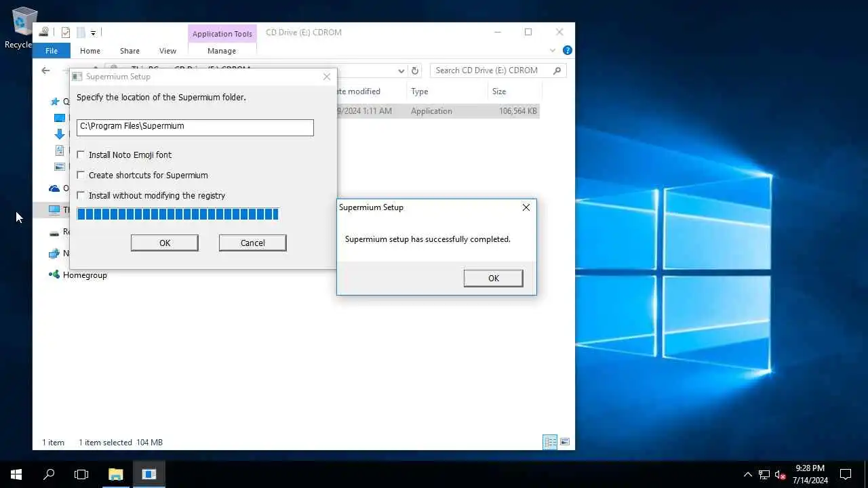The width and height of the screenshot is (868, 488).
Task: Click the Explorer Help question mark icon
Action: click(x=568, y=50)
